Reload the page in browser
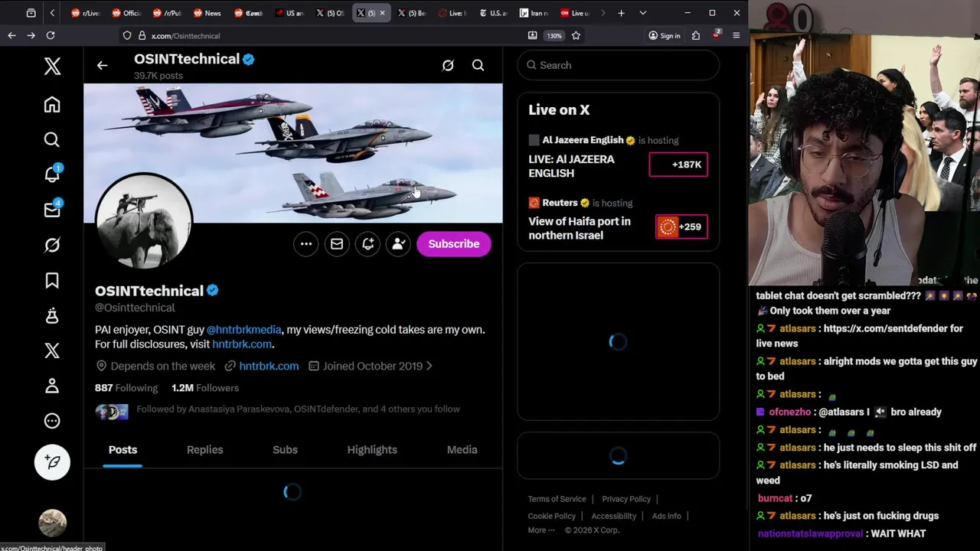The image size is (980, 551). pyautogui.click(x=51, y=35)
